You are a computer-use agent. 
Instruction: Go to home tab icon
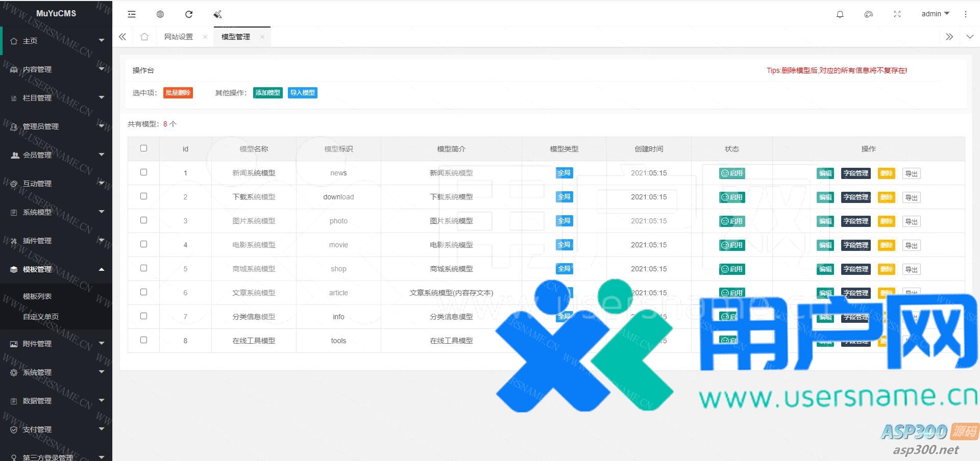coord(144,37)
